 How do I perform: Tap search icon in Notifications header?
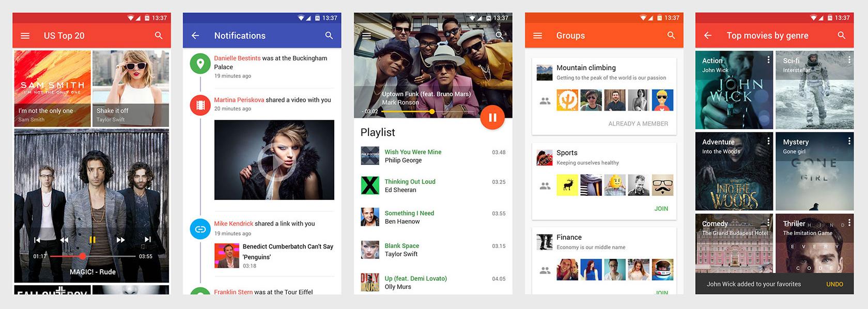(329, 36)
